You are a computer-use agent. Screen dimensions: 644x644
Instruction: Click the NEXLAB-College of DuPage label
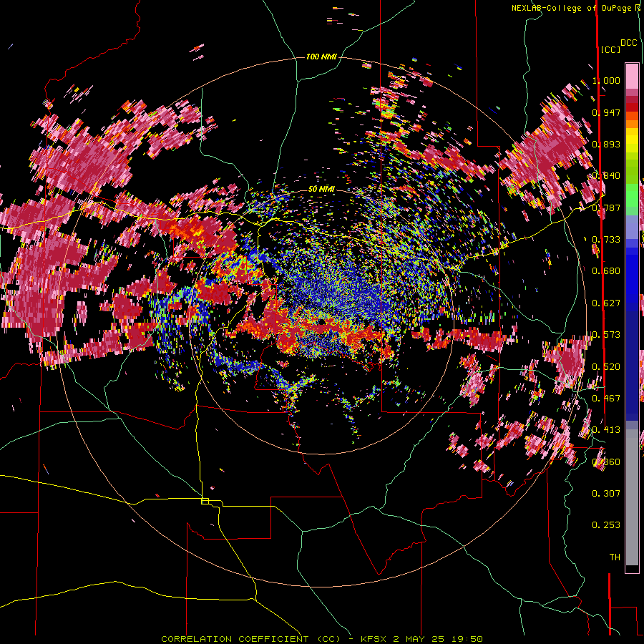(576, 8)
